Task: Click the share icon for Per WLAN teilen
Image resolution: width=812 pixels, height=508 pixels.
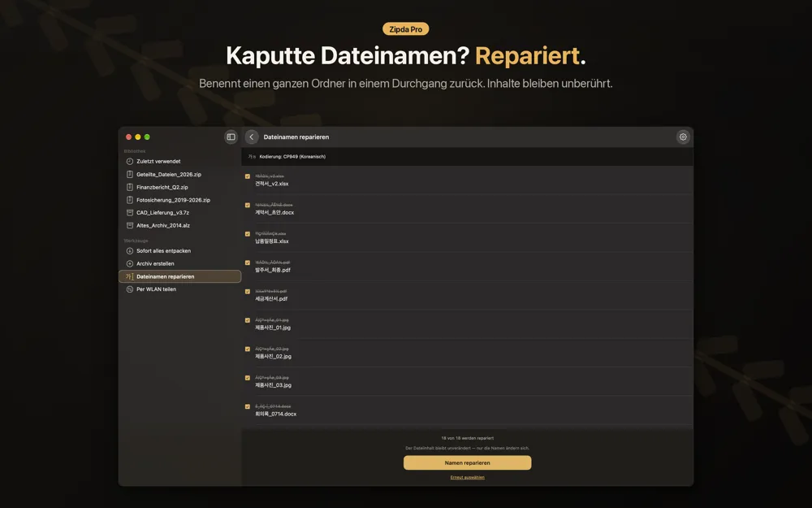Action: pos(130,289)
